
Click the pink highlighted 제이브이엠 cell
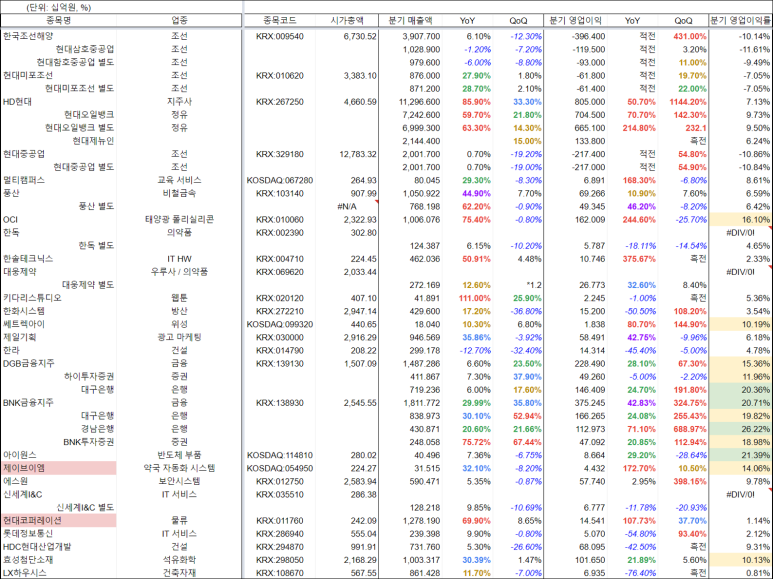pos(59,468)
